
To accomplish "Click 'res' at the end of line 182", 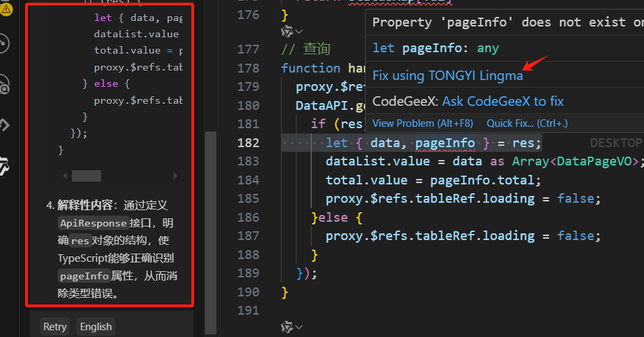I will click(x=523, y=143).
